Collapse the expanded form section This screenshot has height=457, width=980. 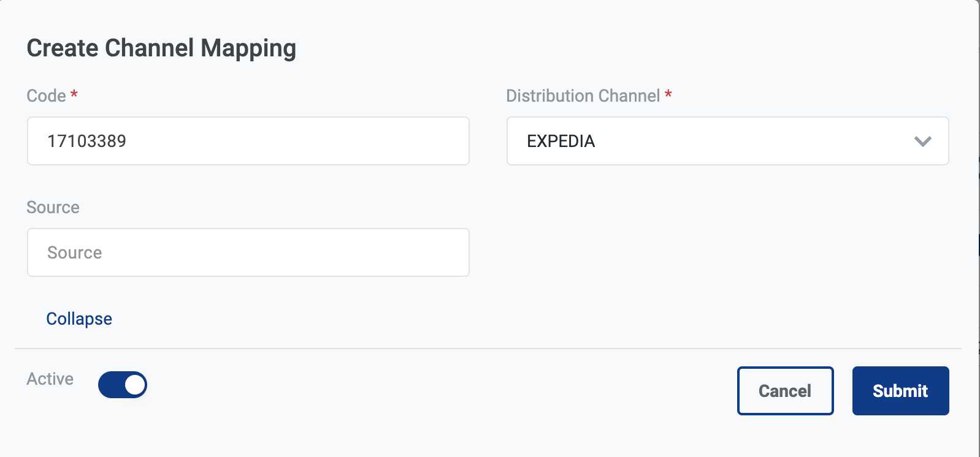click(79, 319)
